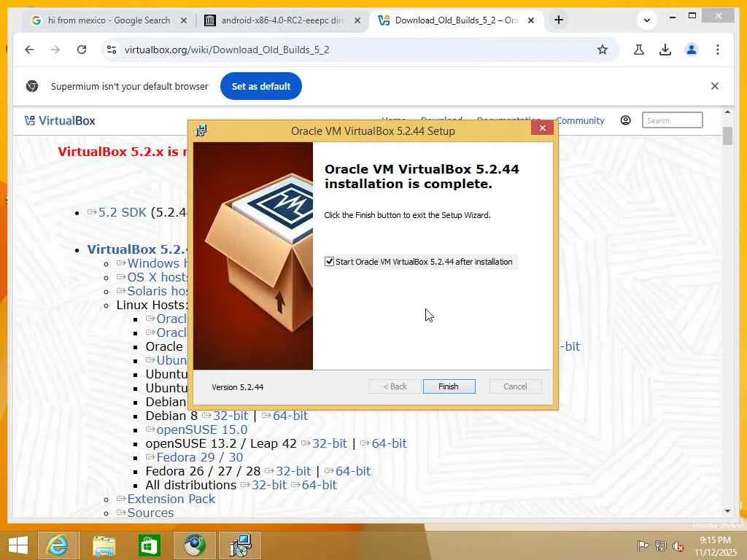Open the Fedora 29 / 30 link
The height and width of the screenshot is (560, 747).
pyautogui.click(x=199, y=457)
